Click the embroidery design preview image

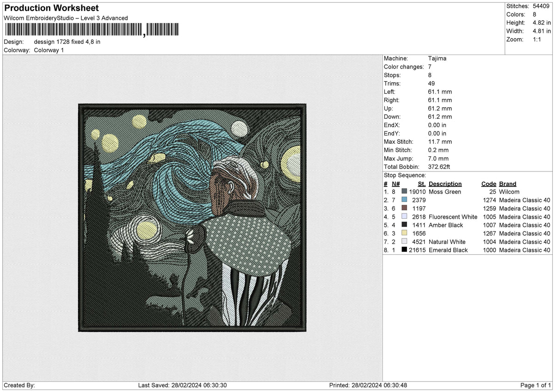click(192, 218)
